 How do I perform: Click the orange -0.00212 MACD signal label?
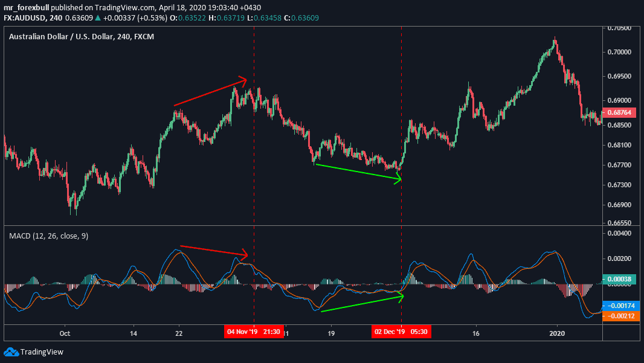(x=622, y=315)
